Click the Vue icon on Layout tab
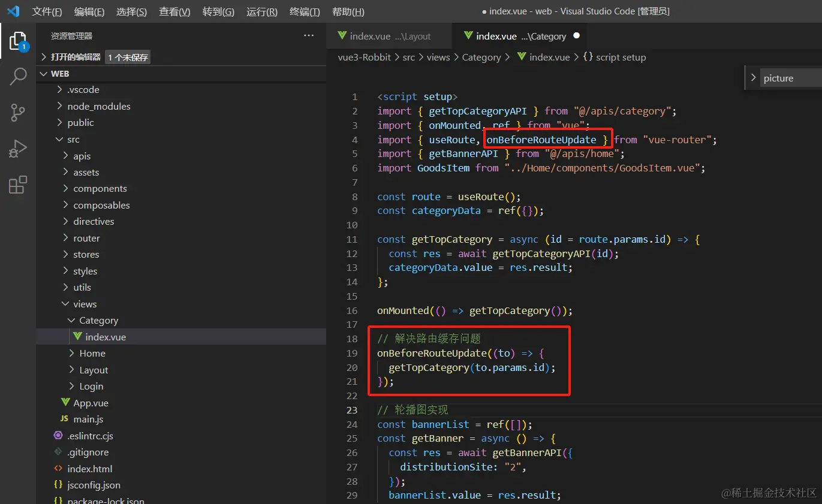 [342, 36]
